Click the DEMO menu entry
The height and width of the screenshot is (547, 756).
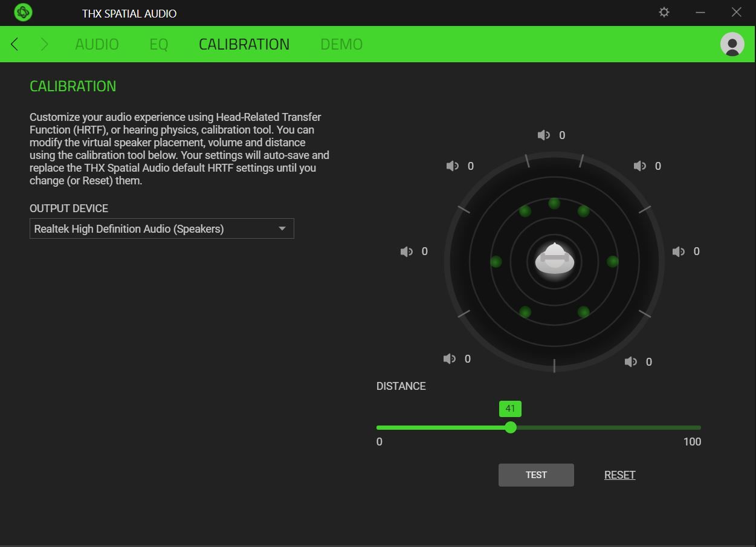[341, 44]
